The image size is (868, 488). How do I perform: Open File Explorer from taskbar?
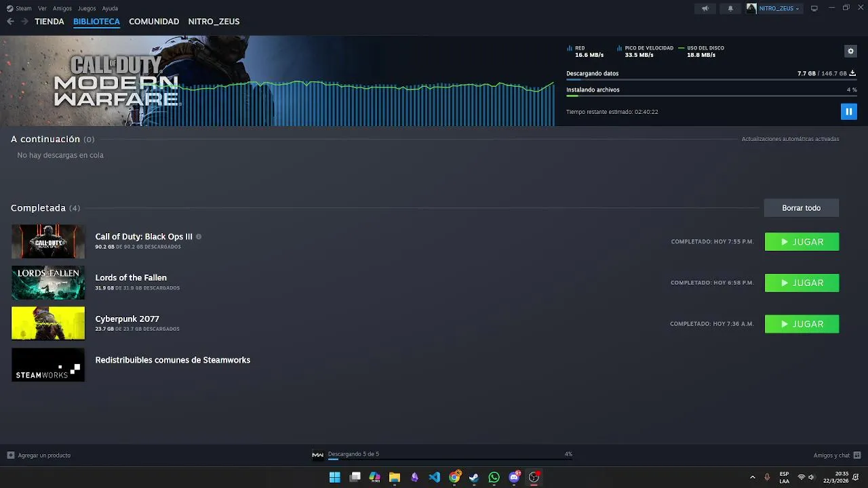click(x=395, y=477)
